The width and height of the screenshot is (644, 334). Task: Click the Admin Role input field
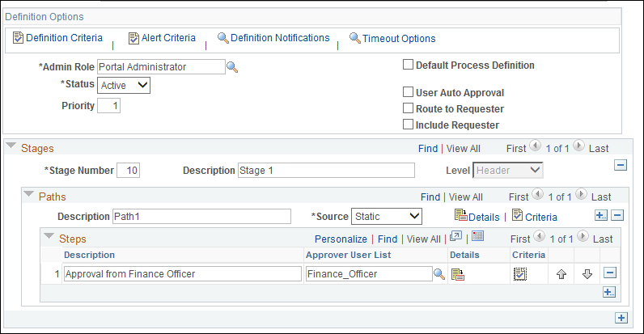[x=162, y=67]
